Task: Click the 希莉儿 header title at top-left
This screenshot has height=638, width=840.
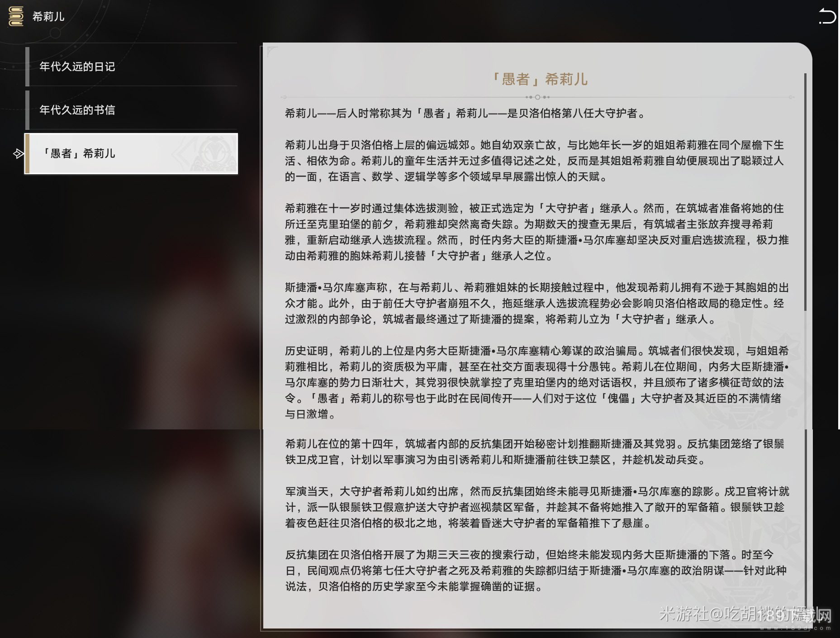Action: [48, 17]
